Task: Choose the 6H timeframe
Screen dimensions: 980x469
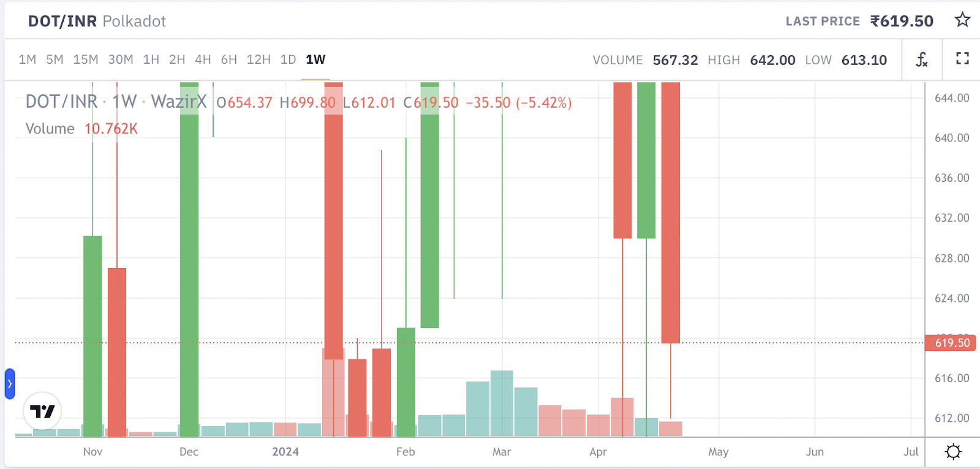Action: coord(229,59)
